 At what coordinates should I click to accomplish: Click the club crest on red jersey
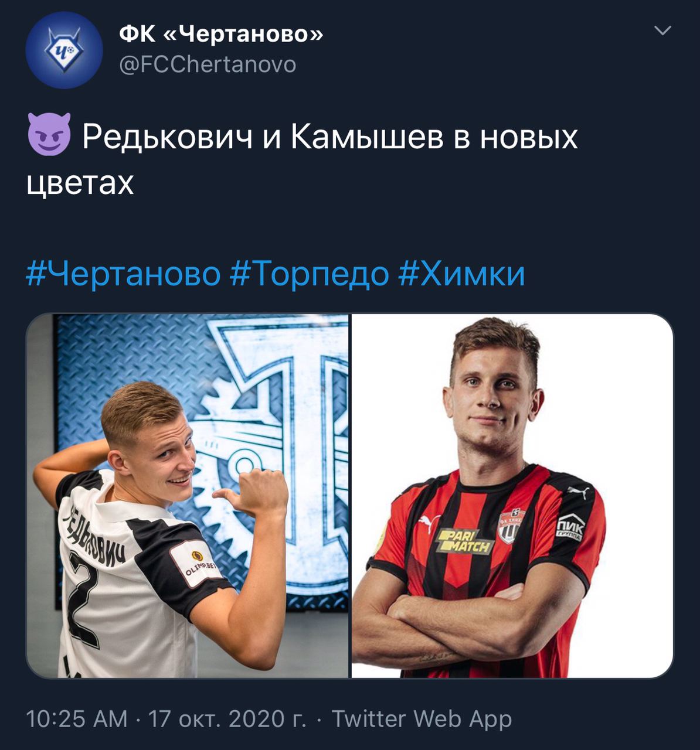(511, 524)
